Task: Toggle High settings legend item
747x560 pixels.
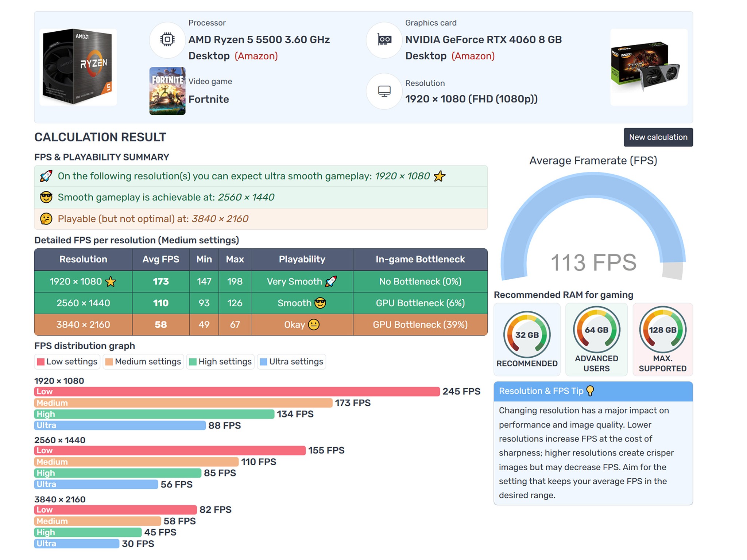Action: (220, 362)
